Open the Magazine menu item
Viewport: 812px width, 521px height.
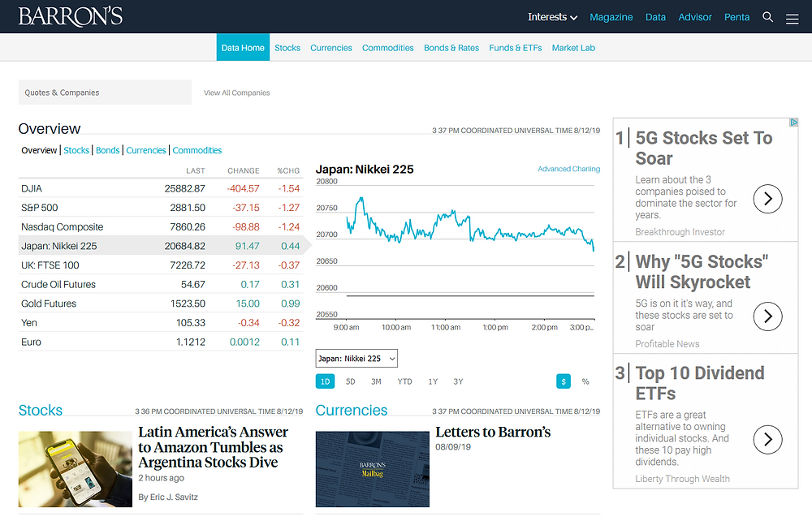tap(611, 17)
